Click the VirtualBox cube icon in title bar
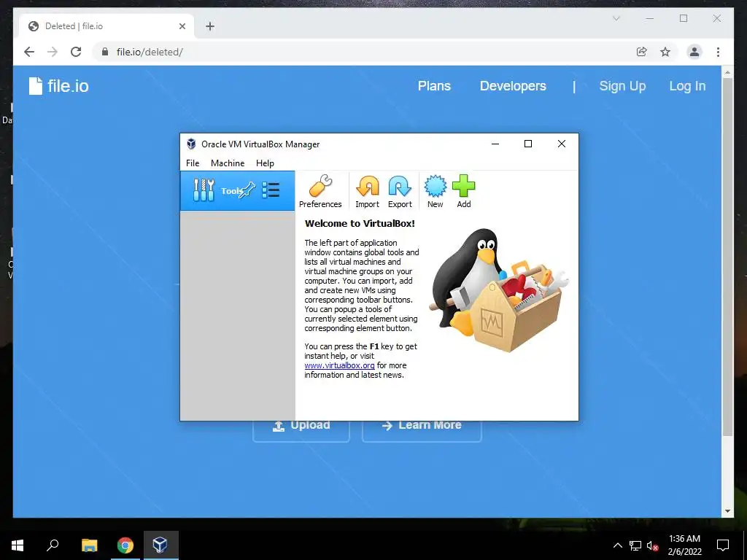This screenshot has height=560, width=747. pos(191,144)
